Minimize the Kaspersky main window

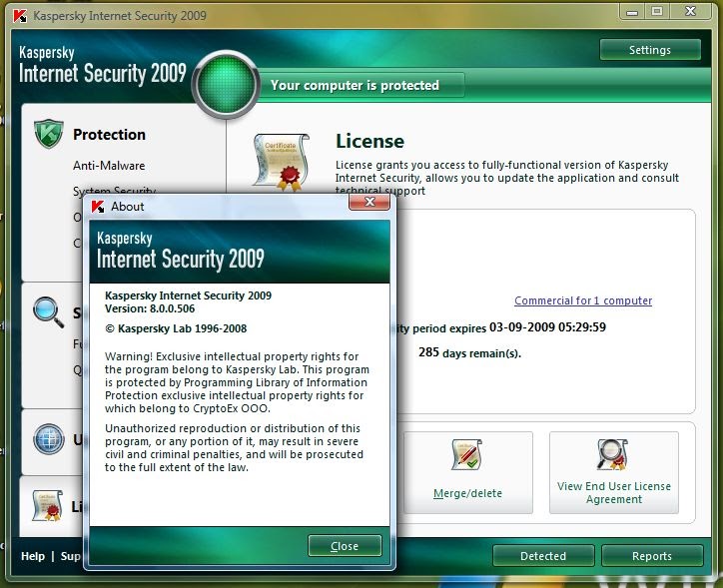point(632,12)
